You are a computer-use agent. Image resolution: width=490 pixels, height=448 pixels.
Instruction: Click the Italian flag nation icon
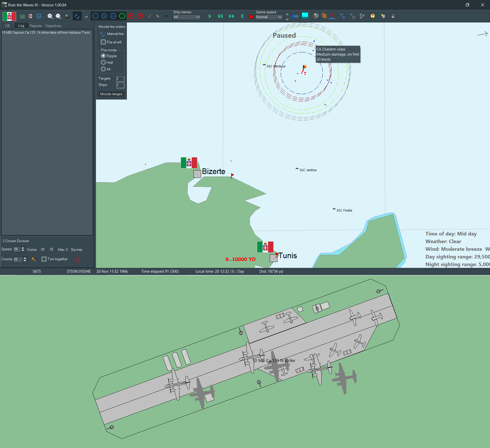pyautogui.click(x=9, y=16)
